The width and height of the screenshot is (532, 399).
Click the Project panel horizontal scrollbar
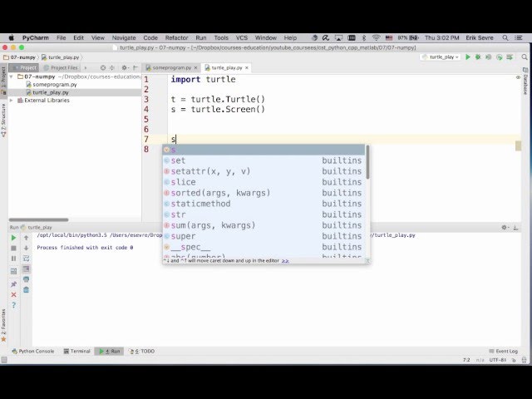coord(39,219)
